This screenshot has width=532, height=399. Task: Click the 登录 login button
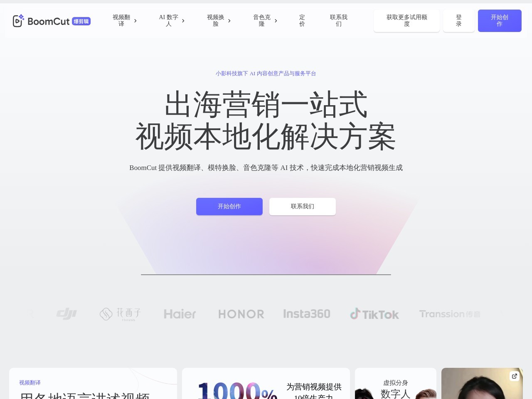[458, 21]
